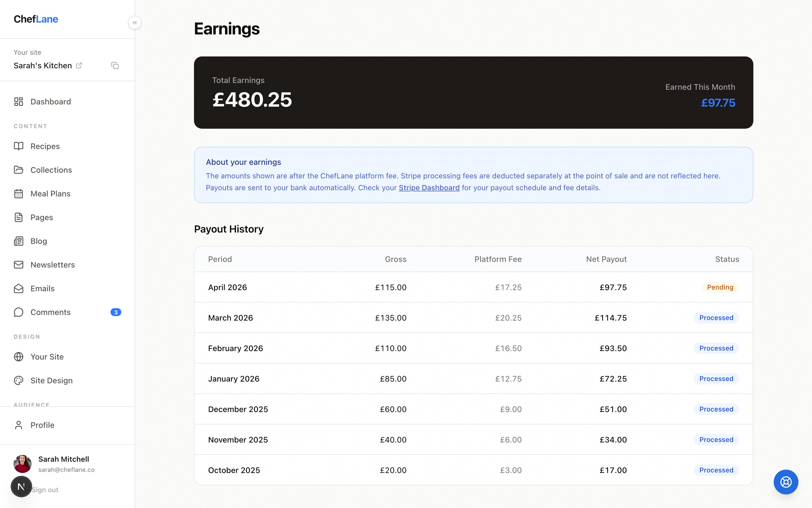
Task: Click the Blog newspaper icon
Action: point(18,241)
